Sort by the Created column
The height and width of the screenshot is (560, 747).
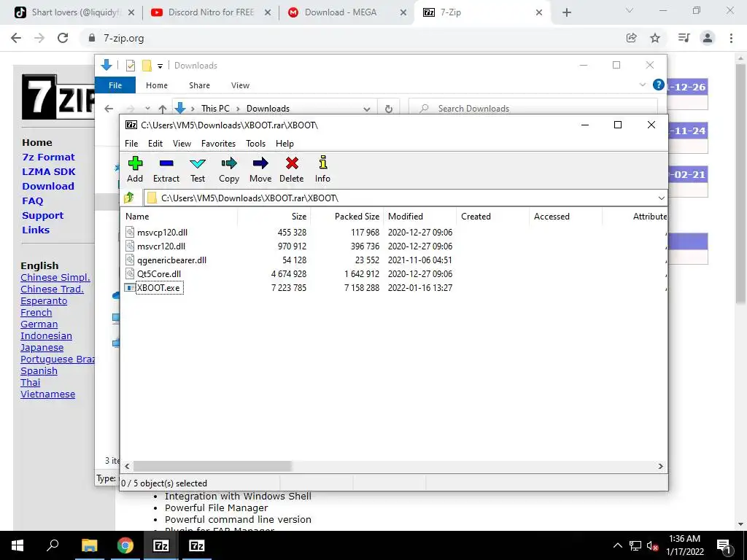pos(492,216)
